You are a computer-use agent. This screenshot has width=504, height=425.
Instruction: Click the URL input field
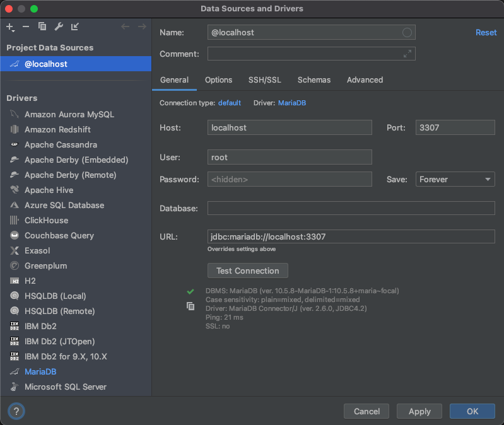point(351,236)
